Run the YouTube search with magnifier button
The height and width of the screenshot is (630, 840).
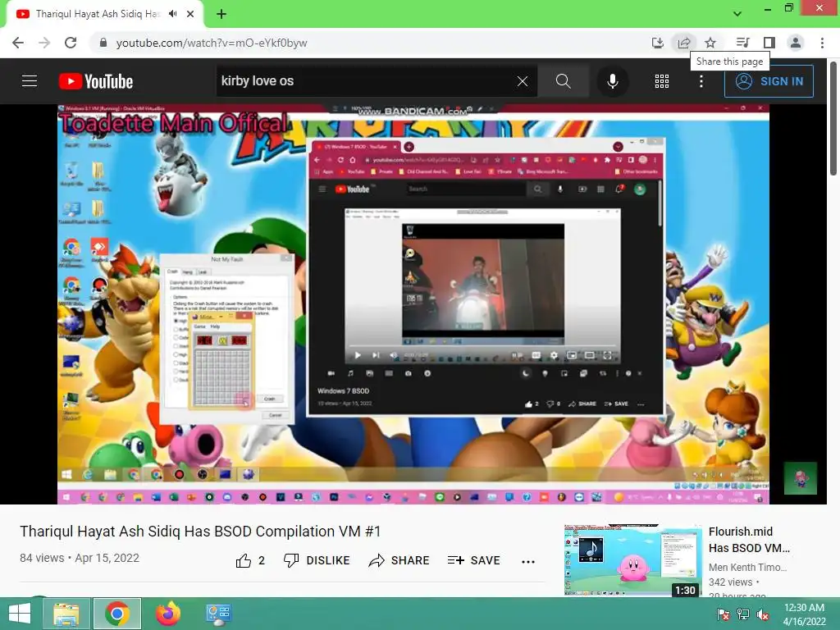[x=563, y=81]
